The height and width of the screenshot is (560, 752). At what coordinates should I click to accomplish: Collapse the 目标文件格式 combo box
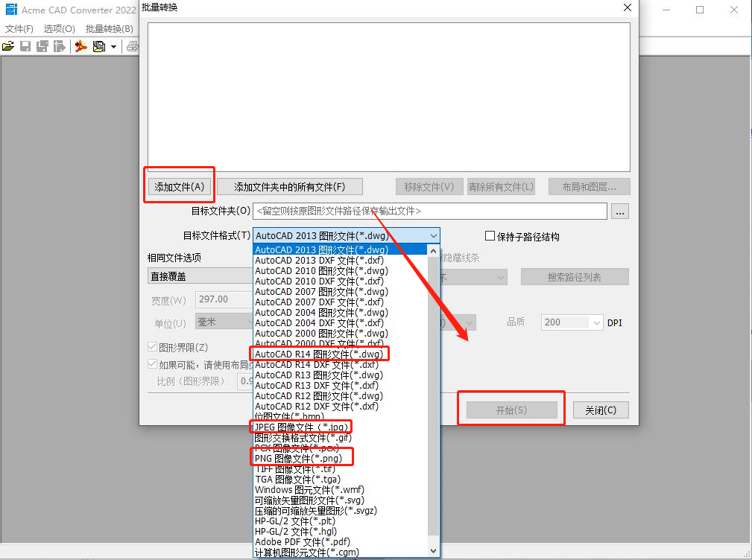(x=433, y=235)
